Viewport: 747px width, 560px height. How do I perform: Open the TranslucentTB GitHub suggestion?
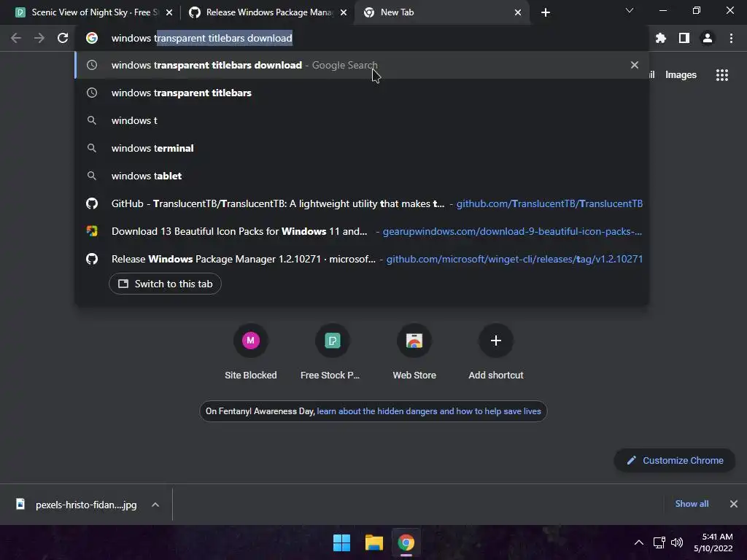(361, 203)
